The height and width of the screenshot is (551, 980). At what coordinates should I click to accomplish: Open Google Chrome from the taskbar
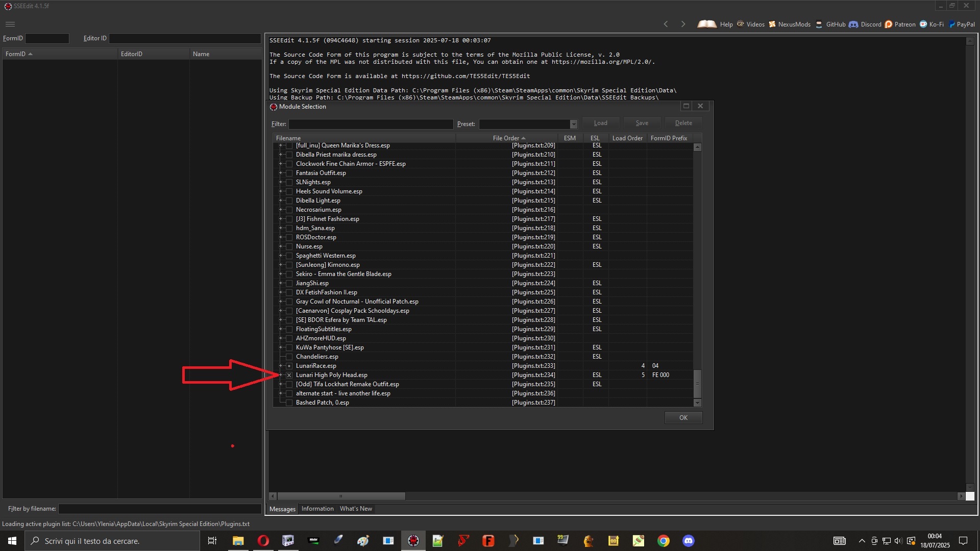point(664,541)
